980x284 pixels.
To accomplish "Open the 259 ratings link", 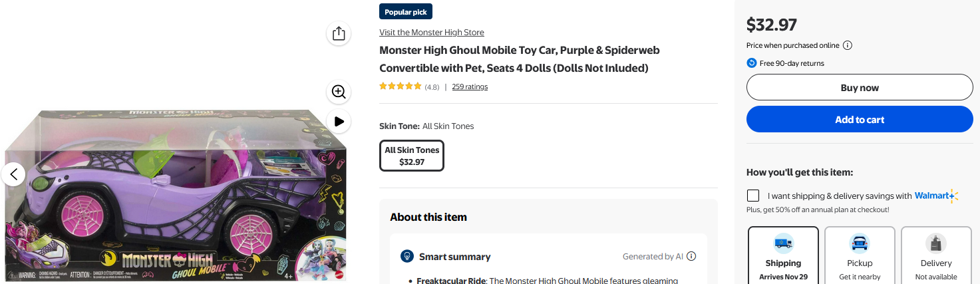I will [470, 86].
